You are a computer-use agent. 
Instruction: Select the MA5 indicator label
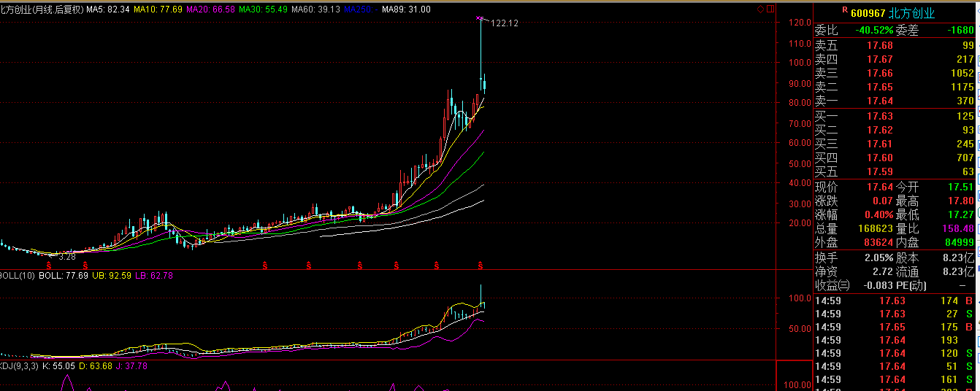point(108,9)
